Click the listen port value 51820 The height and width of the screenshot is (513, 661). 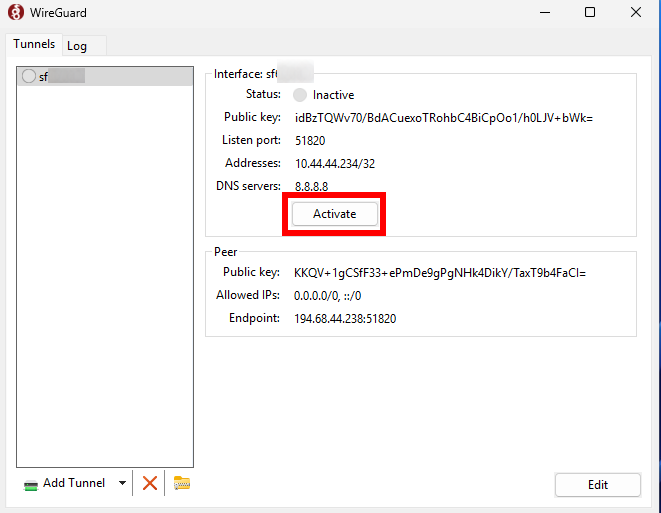coord(310,141)
